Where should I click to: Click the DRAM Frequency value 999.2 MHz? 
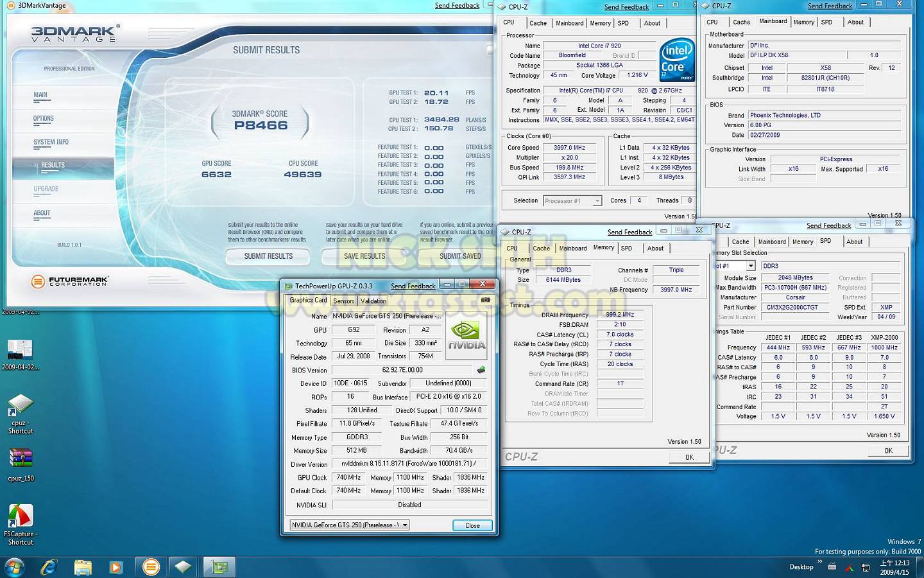pos(620,315)
